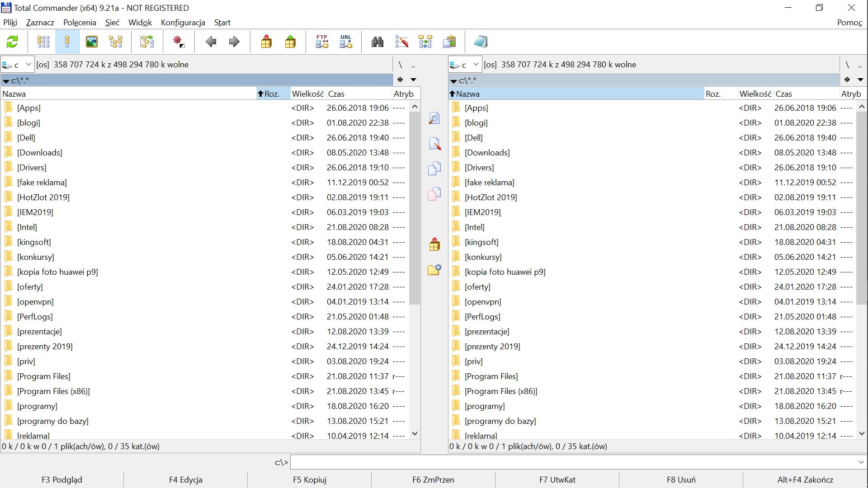This screenshot has width=868, height=488.
Task: Open the right panel favorites star button
Action: pos(848,80)
